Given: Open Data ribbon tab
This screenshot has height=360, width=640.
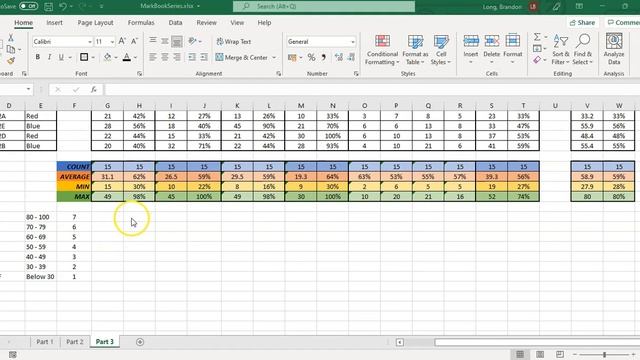Looking at the screenshot, I should 176,23.
